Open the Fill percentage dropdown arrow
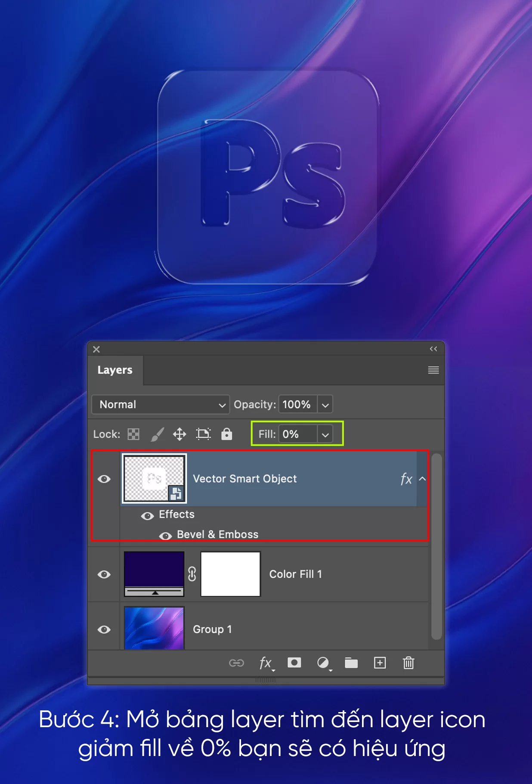Image resolution: width=532 pixels, height=784 pixels. (325, 434)
